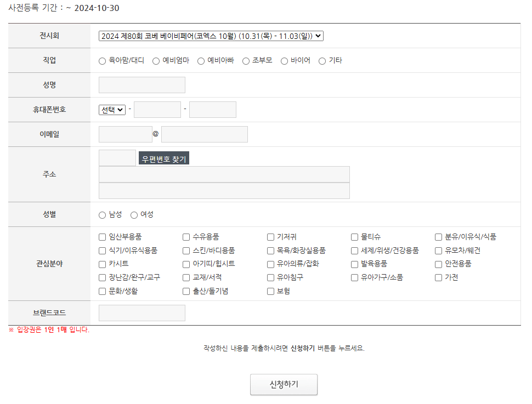This screenshot has height=404, width=532.
Task: Check 보험 checkbox
Action: [x=270, y=292]
